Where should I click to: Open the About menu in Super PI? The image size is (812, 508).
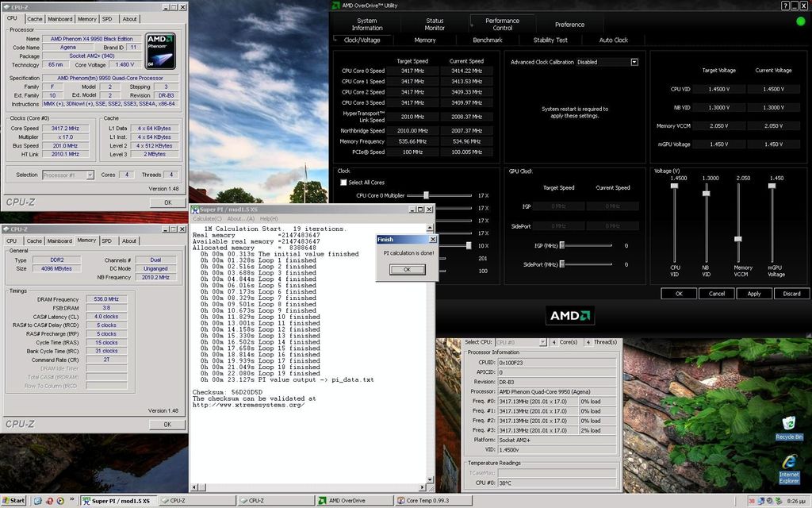[241, 219]
